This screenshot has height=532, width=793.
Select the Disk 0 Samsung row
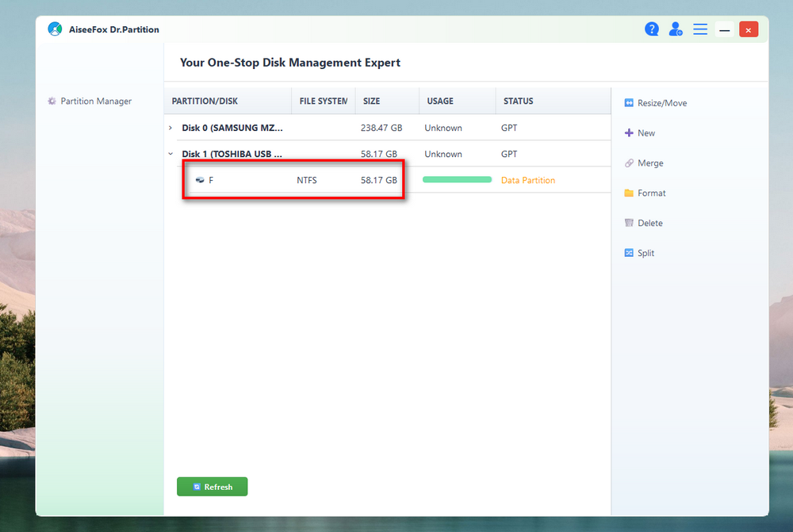pos(232,128)
